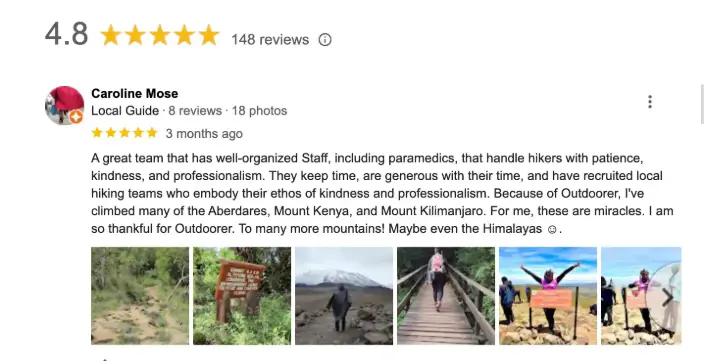This screenshot has height=361, width=704.
Task: Click the 148 reviews link
Action: (270, 40)
